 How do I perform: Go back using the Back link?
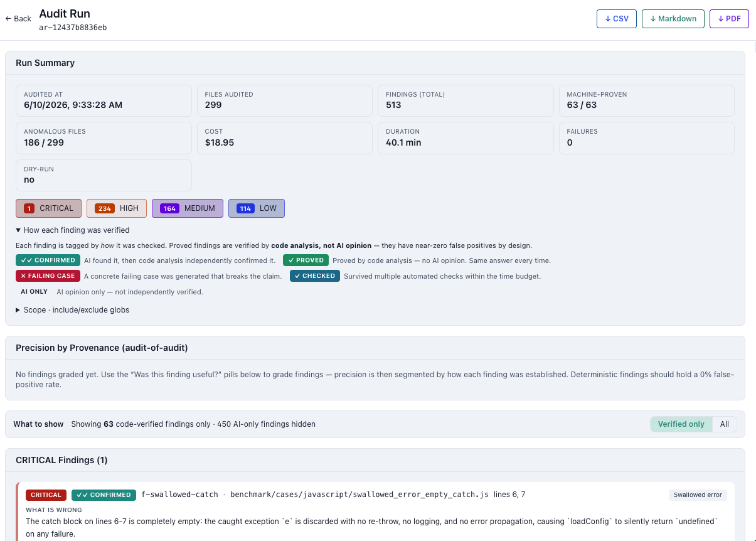[x=18, y=19]
